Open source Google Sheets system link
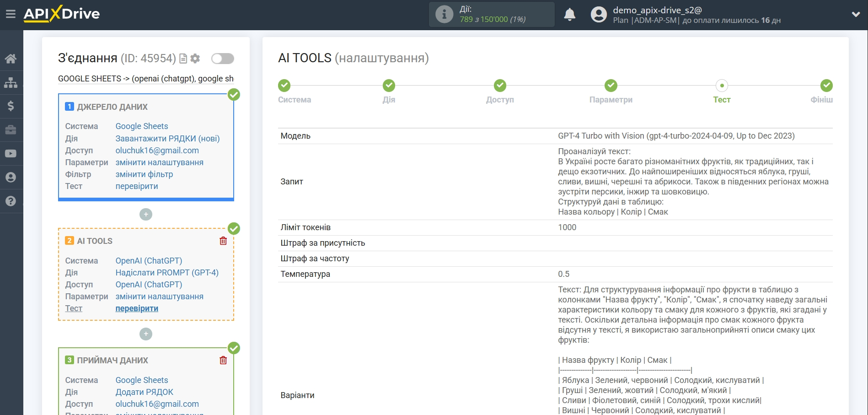The width and height of the screenshot is (868, 415). click(x=142, y=126)
